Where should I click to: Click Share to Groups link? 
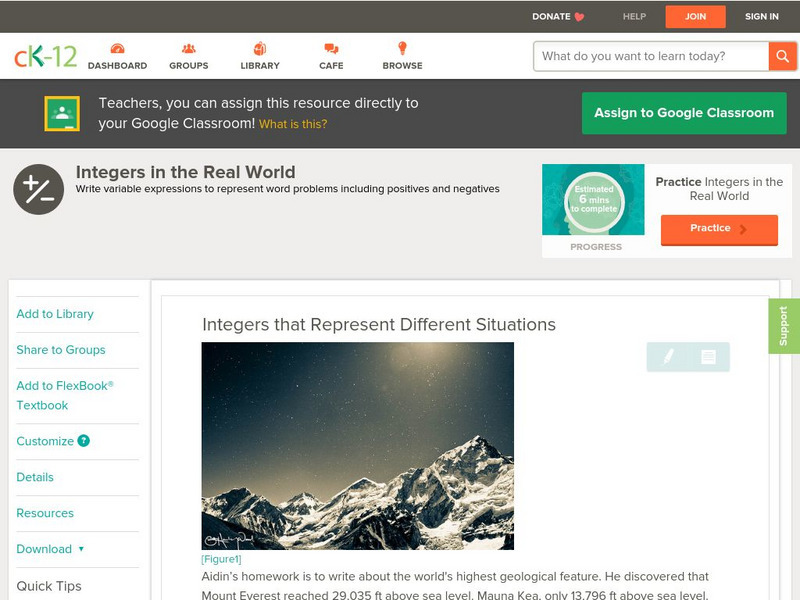point(61,349)
